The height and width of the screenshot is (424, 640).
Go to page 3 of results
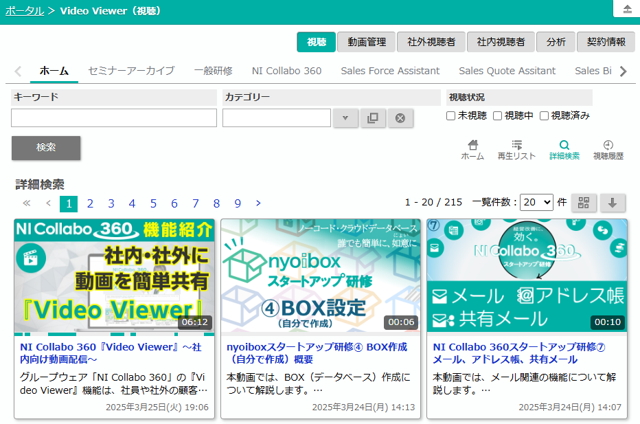click(x=111, y=203)
